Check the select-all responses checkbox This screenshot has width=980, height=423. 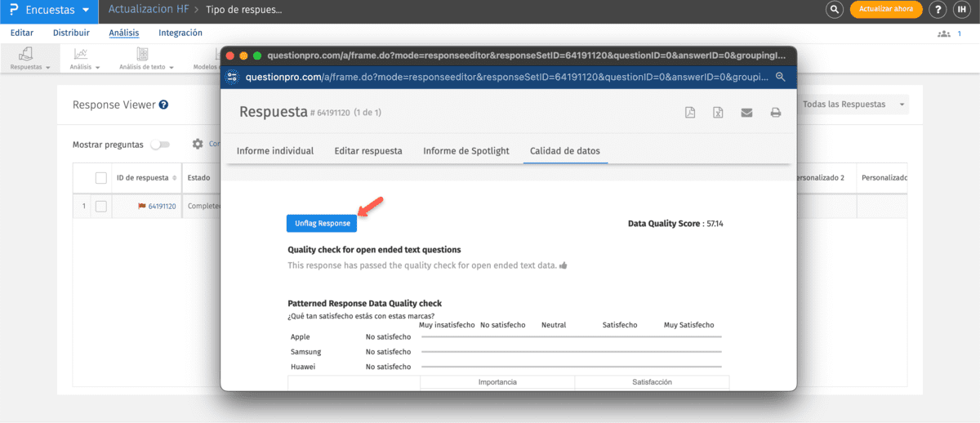coord(101,177)
